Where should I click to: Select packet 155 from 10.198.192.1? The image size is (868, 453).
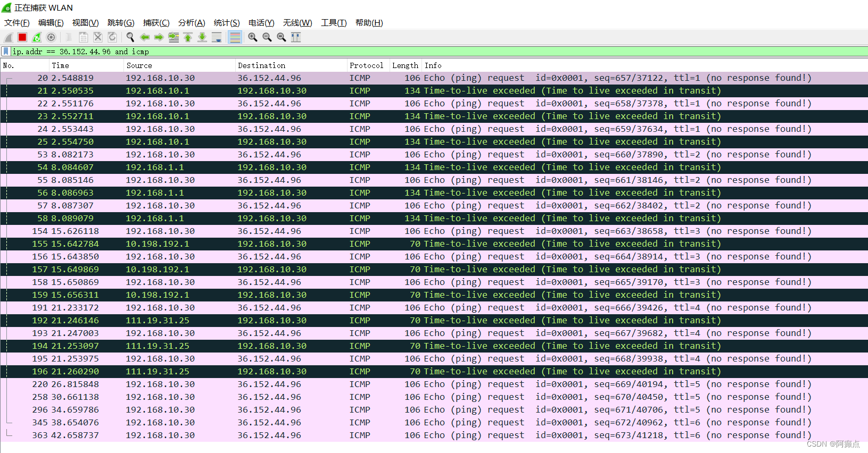pyautogui.click(x=434, y=244)
